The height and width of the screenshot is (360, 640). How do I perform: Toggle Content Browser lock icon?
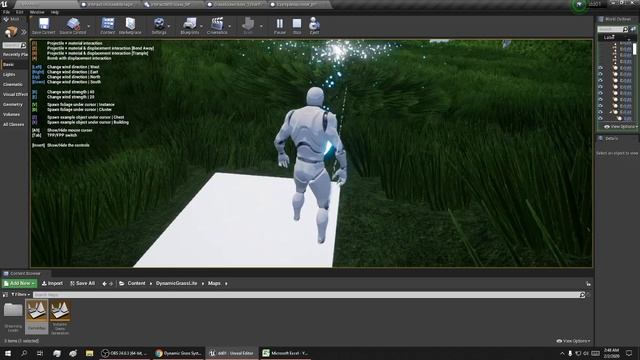point(588,284)
